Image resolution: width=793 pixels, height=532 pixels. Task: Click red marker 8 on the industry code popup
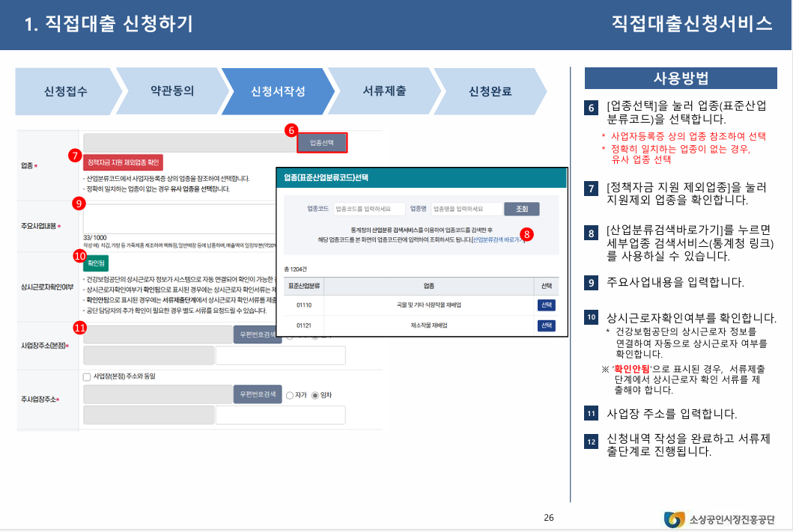pos(527,236)
